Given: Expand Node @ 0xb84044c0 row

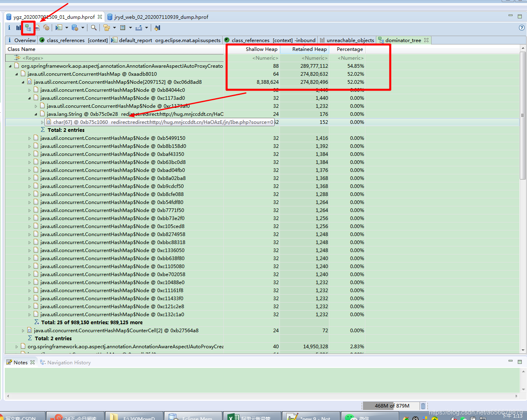Looking at the screenshot, I should coord(29,90).
